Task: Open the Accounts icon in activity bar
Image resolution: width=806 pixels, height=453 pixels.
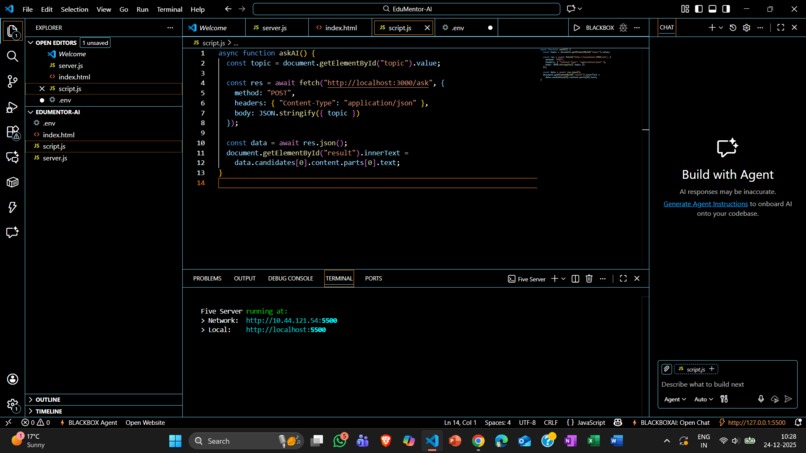Action: click(12, 379)
